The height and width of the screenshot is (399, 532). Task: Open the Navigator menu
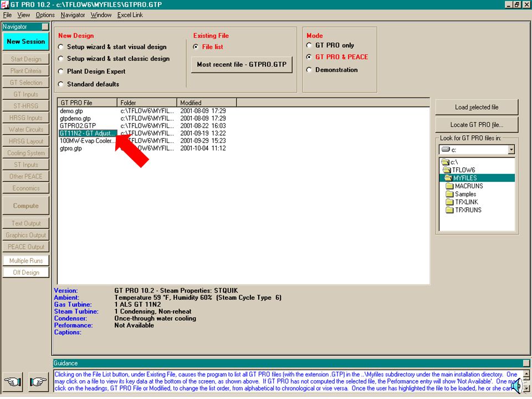[73, 15]
